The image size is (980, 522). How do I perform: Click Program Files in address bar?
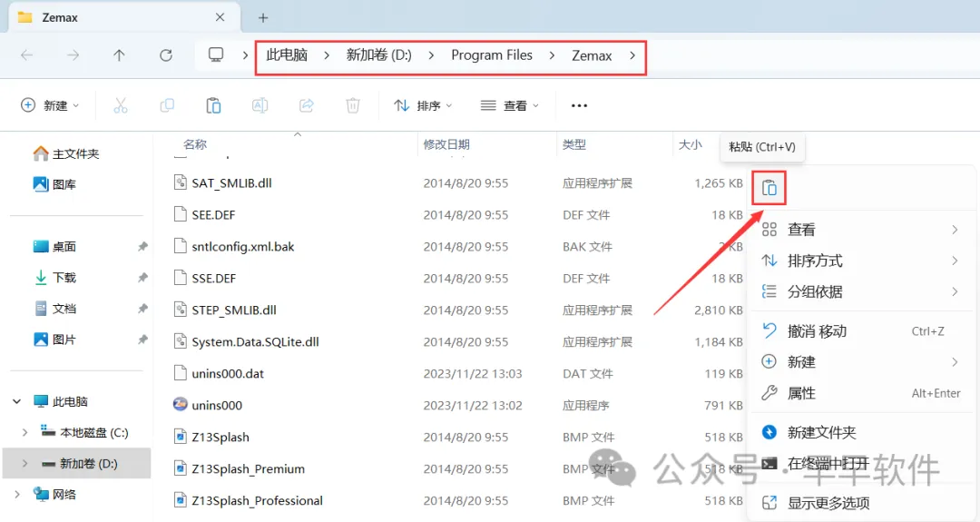492,55
